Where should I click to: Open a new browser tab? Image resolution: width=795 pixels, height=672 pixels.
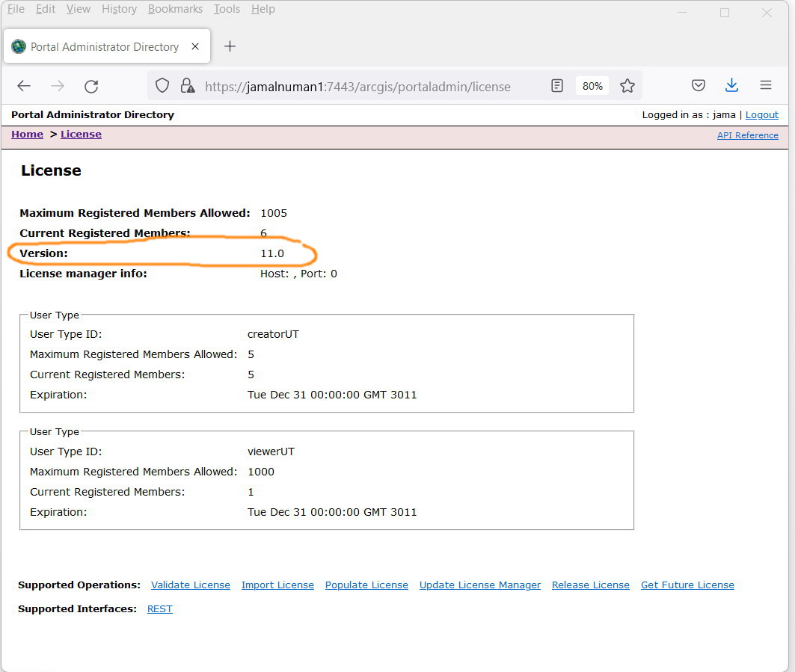click(x=230, y=46)
